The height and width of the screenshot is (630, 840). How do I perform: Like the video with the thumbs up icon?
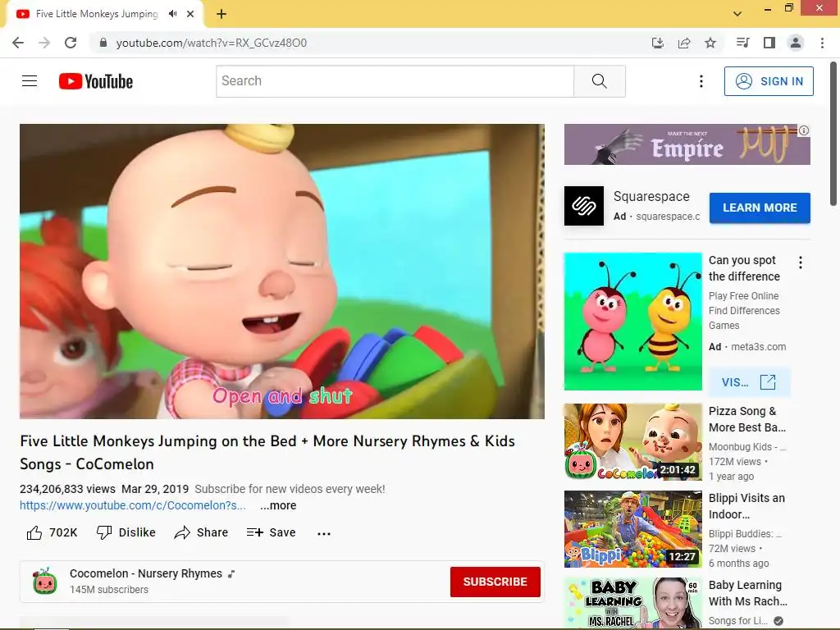(34, 533)
